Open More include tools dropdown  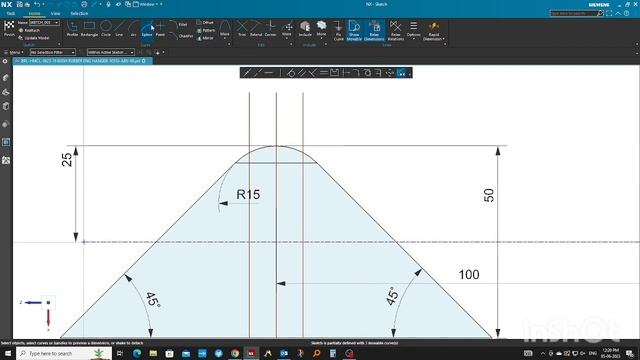[321, 31]
